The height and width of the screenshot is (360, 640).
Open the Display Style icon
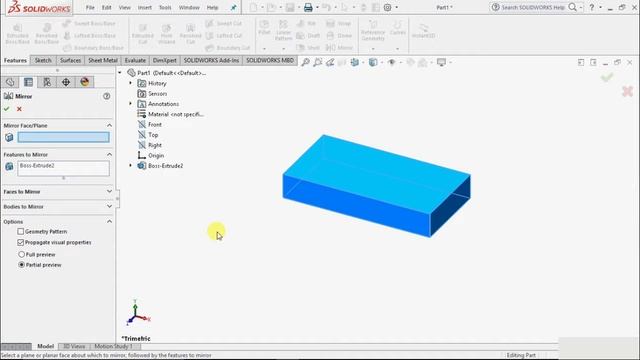point(373,62)
